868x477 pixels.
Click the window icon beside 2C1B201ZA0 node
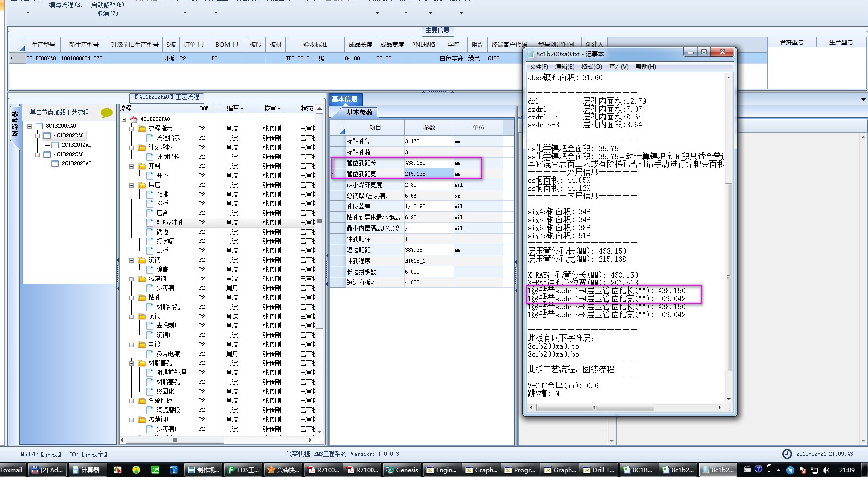point(55,145)
